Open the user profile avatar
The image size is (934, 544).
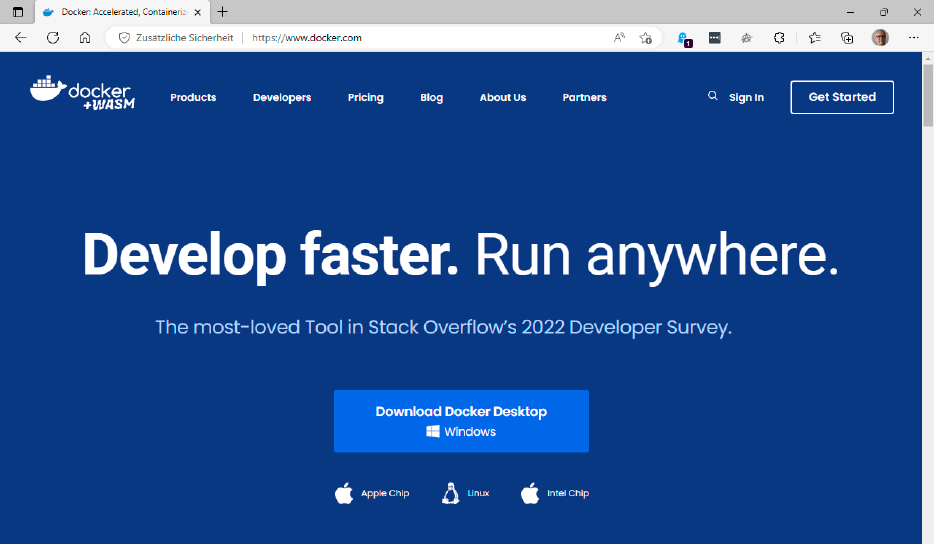(x=880, y=38)
